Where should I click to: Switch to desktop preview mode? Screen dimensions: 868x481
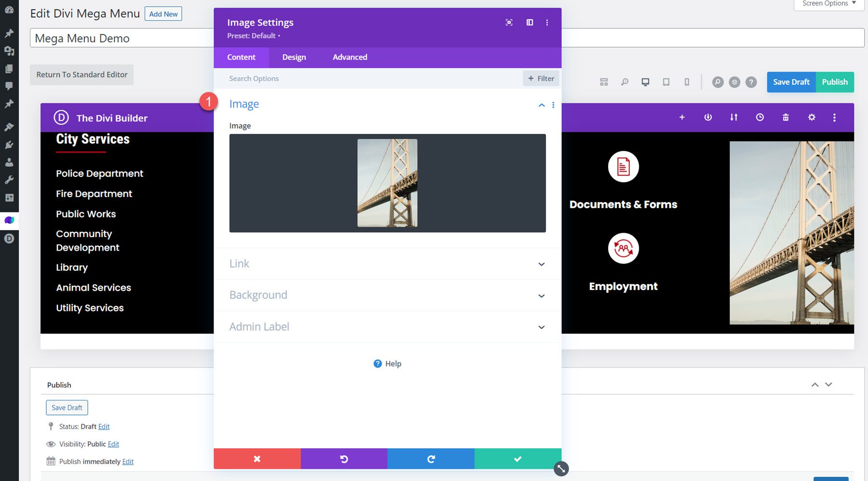coord(645,82)
